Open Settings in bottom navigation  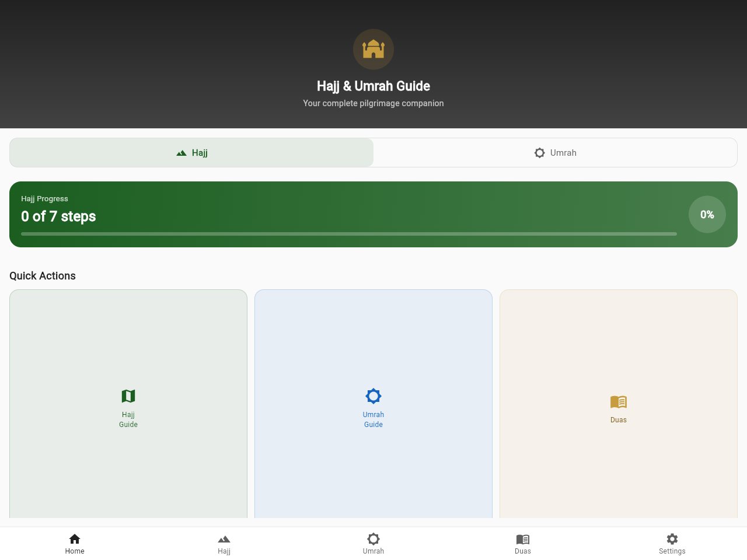point(672,544)
